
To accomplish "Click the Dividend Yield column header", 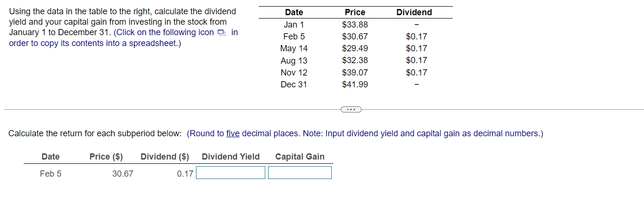I will 231,157.
